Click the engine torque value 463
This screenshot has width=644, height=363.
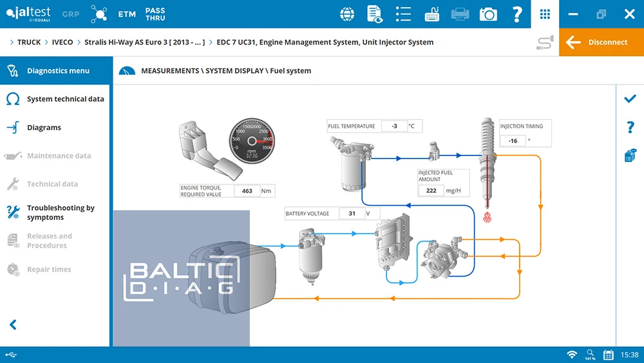247,191
